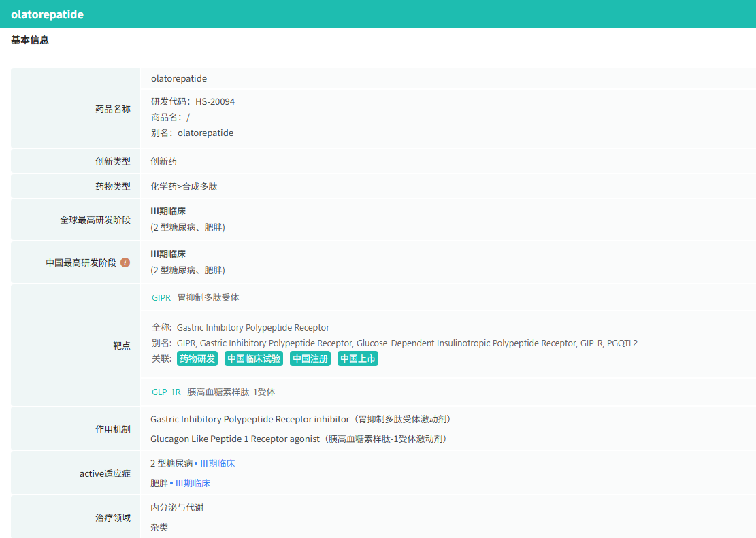
Task: Click the 创新药 innovation type value
Action: pos(163,161)
